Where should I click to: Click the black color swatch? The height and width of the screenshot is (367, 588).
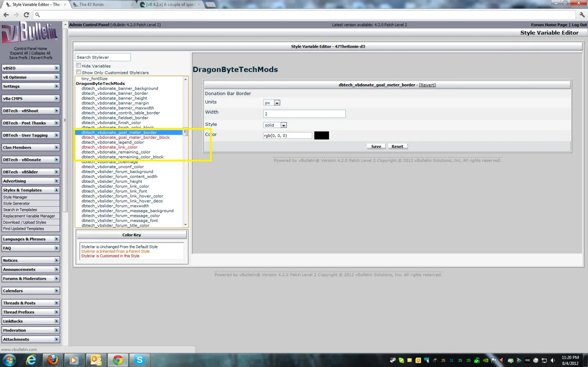(x=321, y=135)
